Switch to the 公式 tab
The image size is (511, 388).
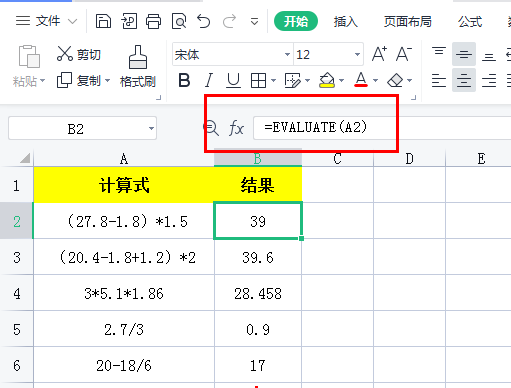click(470, 22)
